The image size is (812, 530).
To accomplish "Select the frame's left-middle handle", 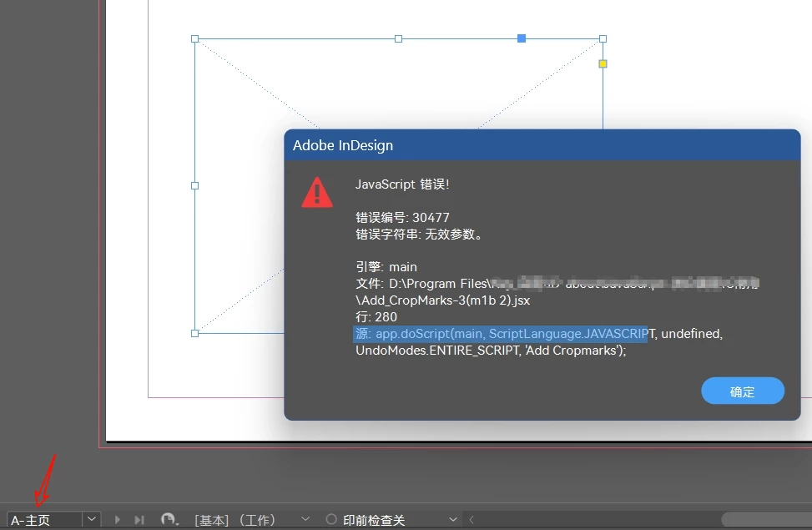I will click(194, 185).
